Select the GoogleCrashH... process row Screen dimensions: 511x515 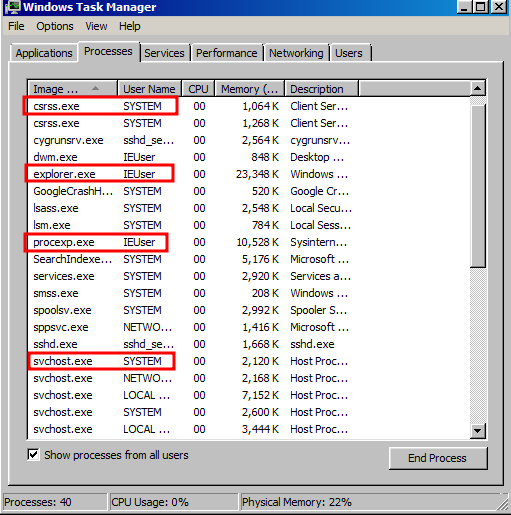[248, 191]
